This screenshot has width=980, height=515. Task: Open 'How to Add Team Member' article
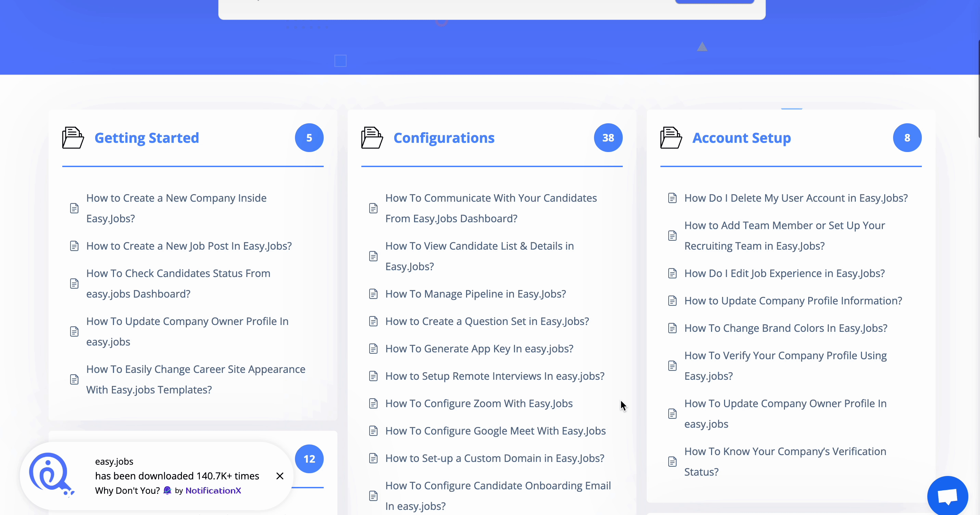click(x=785, y=236)
